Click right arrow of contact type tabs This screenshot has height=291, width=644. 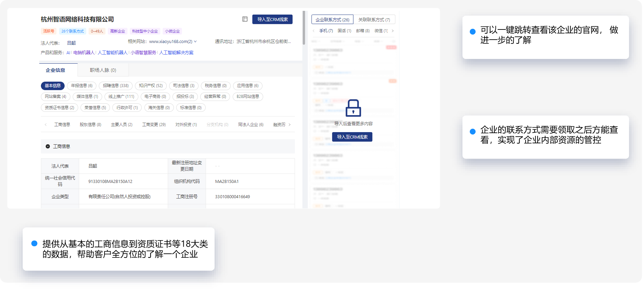point(392,31)
